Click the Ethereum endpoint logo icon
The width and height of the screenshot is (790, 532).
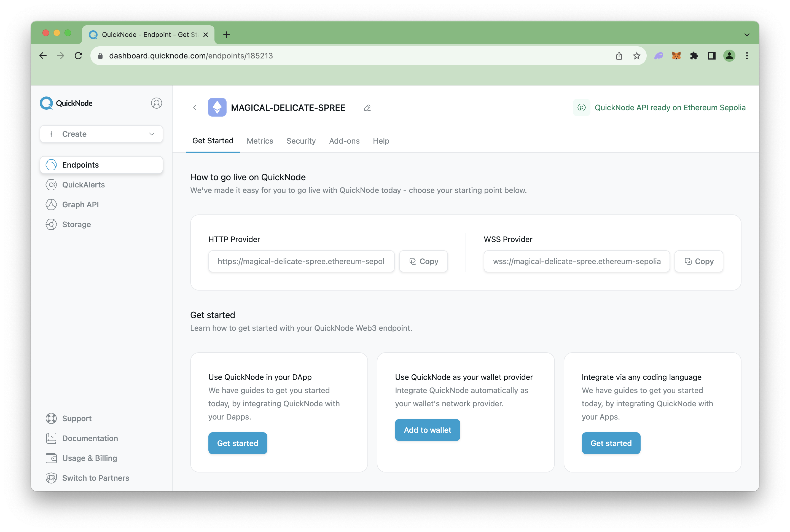click(x=217, y=107)
